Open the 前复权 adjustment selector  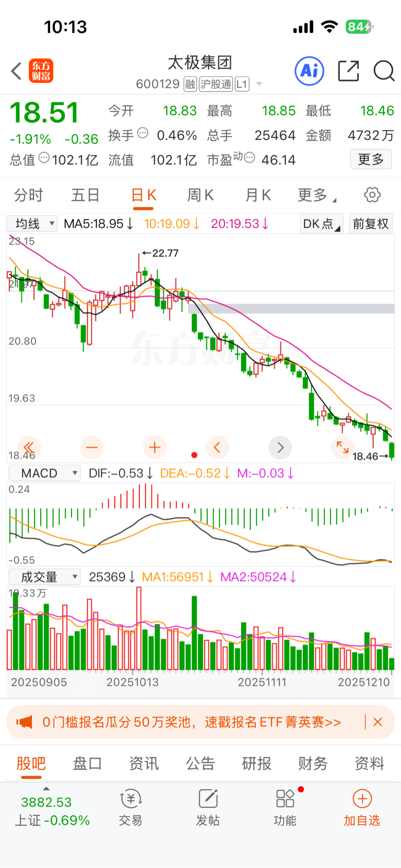[x=371, y=224]
